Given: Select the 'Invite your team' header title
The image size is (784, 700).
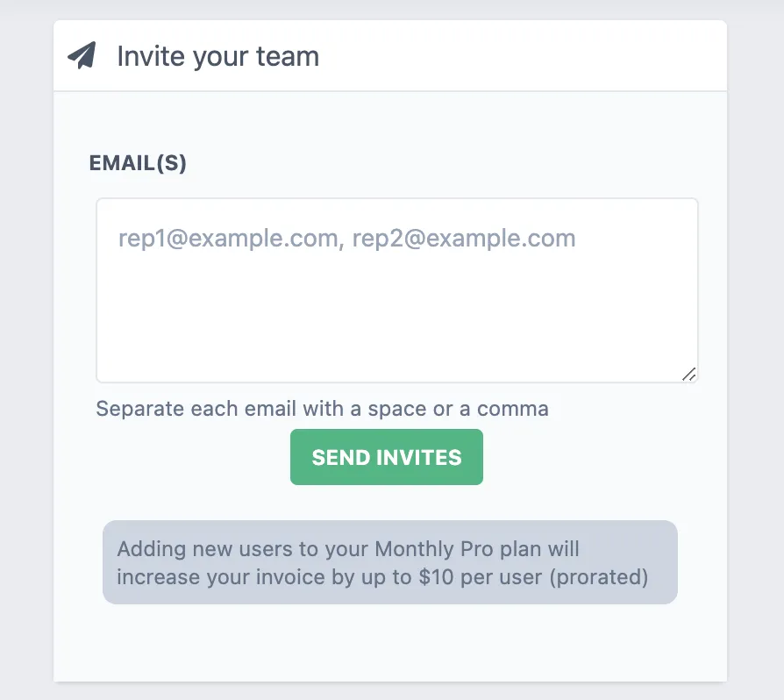Looking at the screenshot, I should pos(217,56).
